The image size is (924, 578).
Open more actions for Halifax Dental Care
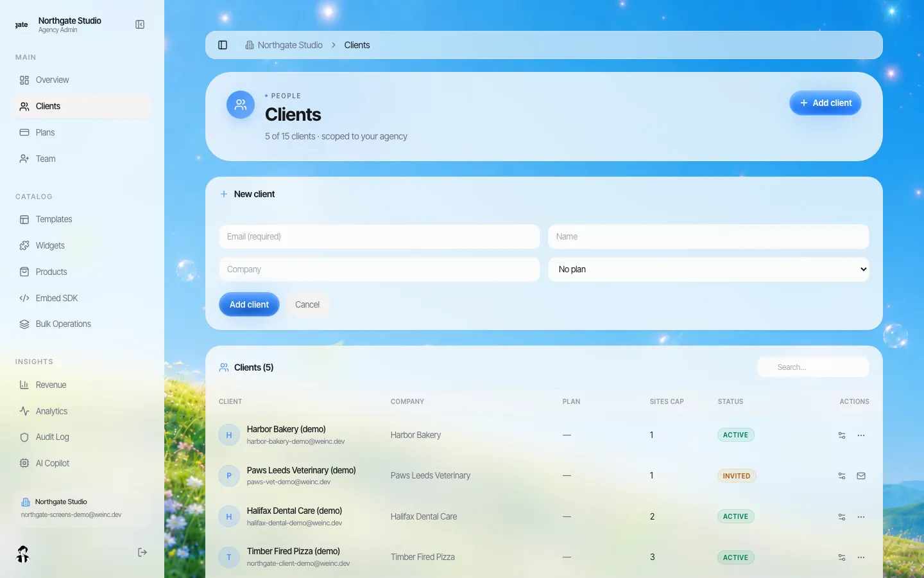(861, 517)
